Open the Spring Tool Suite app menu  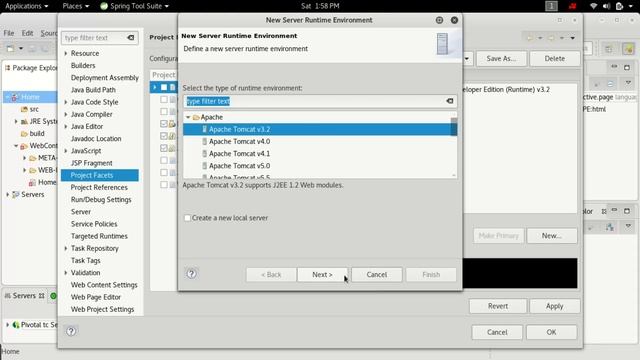[134, 6]
